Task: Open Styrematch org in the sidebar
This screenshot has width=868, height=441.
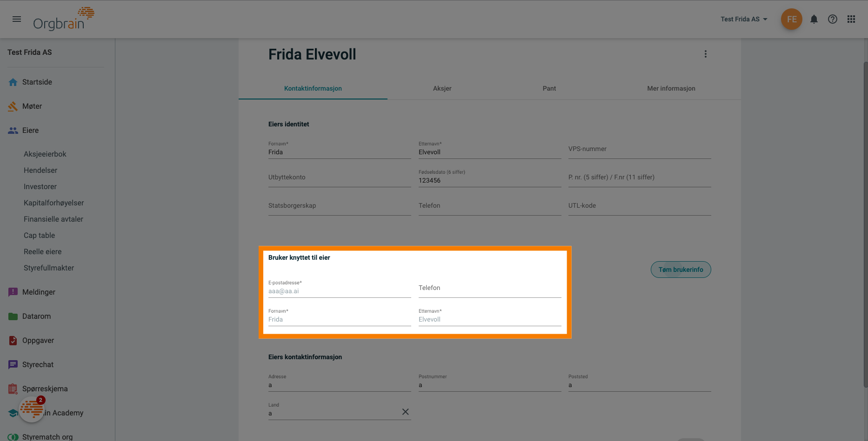Action: pyautogui.click(x=47, y=437)
